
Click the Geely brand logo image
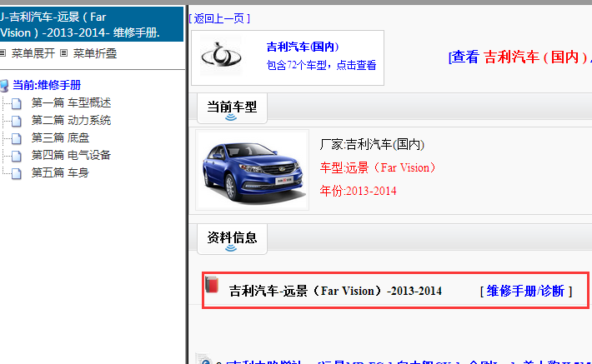[x=221, y=56]
